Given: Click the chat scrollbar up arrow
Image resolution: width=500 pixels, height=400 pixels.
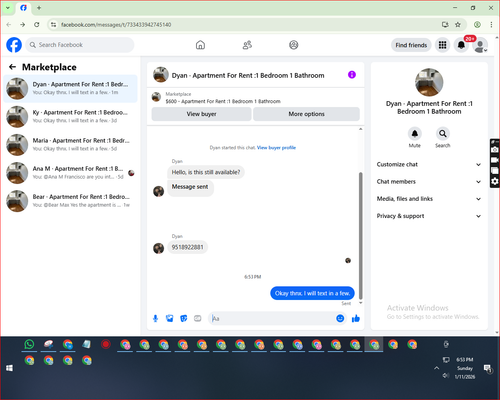Looking at the screenshot, I should pos(360,129).
